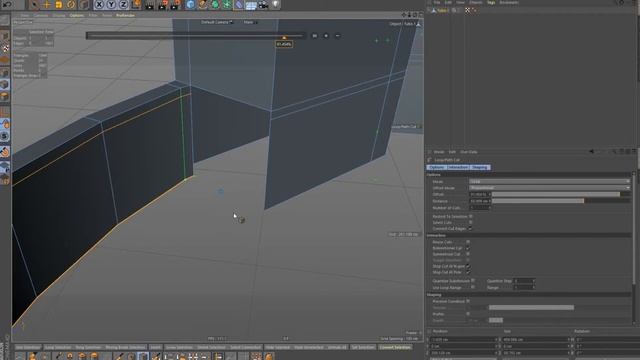640x360 pixels.
Task: Click the Attribute Manager vertical scrollbar
Action: pos(634,229)
